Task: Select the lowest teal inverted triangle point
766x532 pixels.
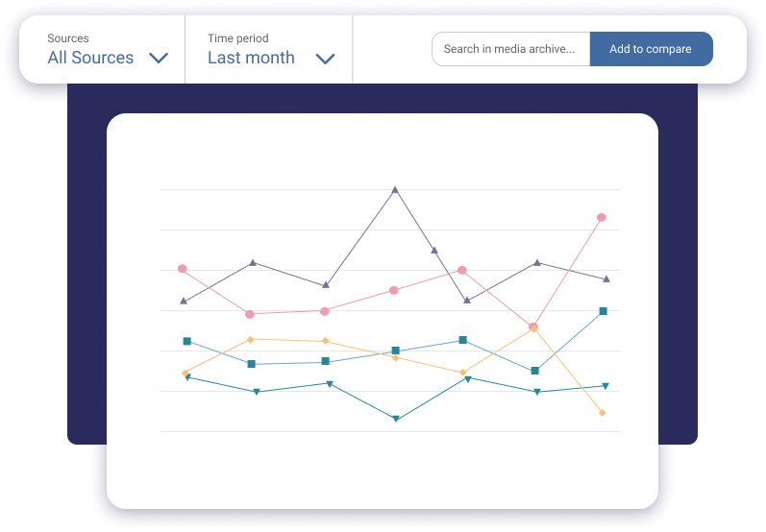Action: click(x=396, y=419)
